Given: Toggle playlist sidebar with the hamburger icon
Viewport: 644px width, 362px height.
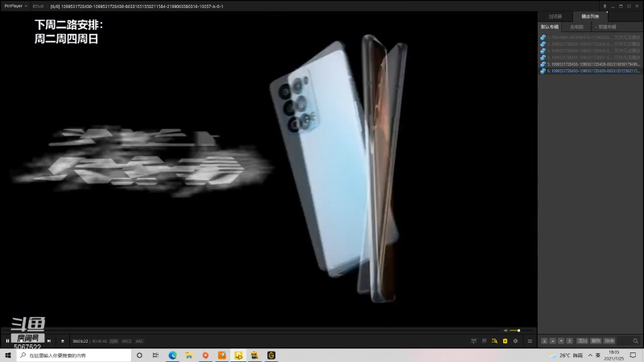Looking at the screenshot, I should pyautogui.click(x=530, y=341).
